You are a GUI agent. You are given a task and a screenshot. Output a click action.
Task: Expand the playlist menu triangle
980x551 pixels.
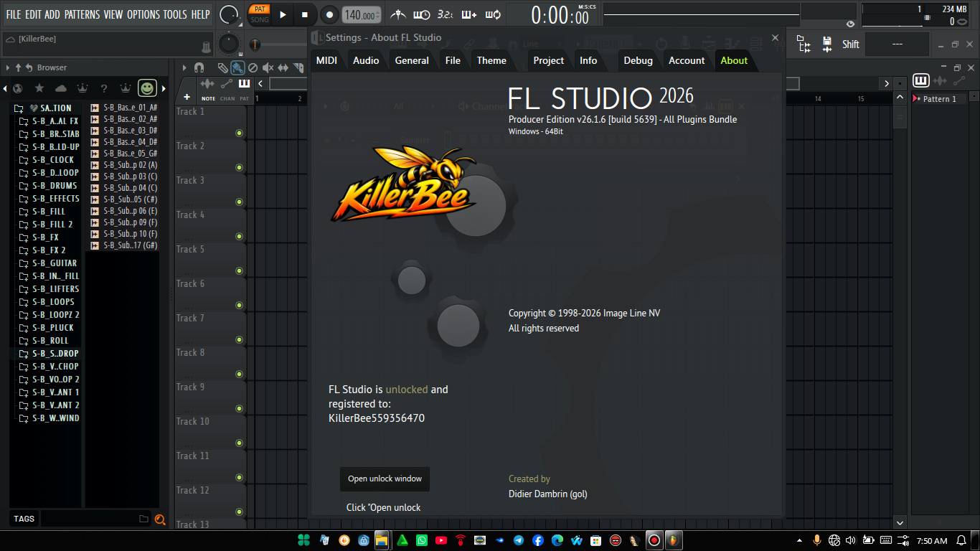[184, 67]
